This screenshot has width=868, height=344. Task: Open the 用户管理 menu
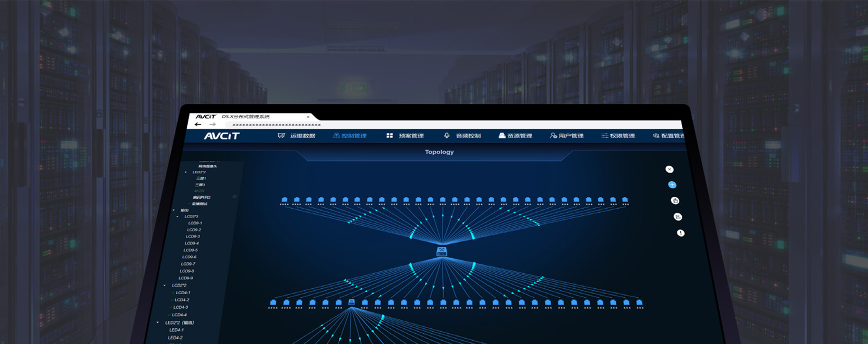click(x=567, y=136)
